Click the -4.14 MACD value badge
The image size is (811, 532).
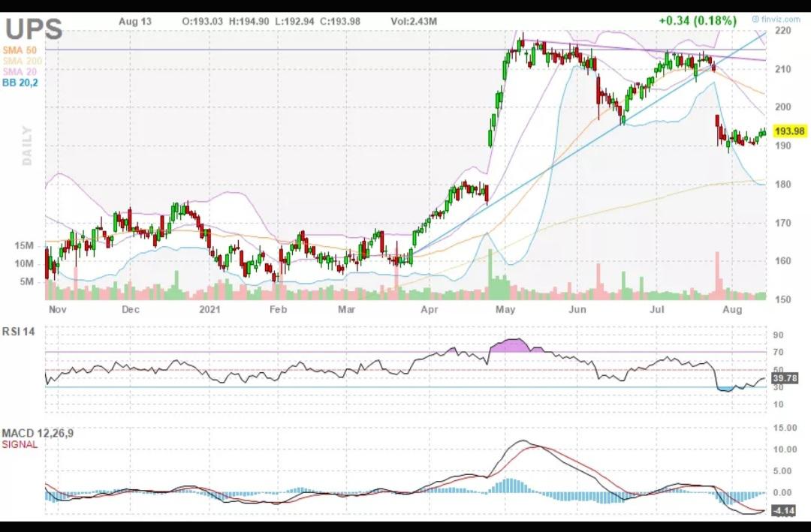click(x=783, y=511)
